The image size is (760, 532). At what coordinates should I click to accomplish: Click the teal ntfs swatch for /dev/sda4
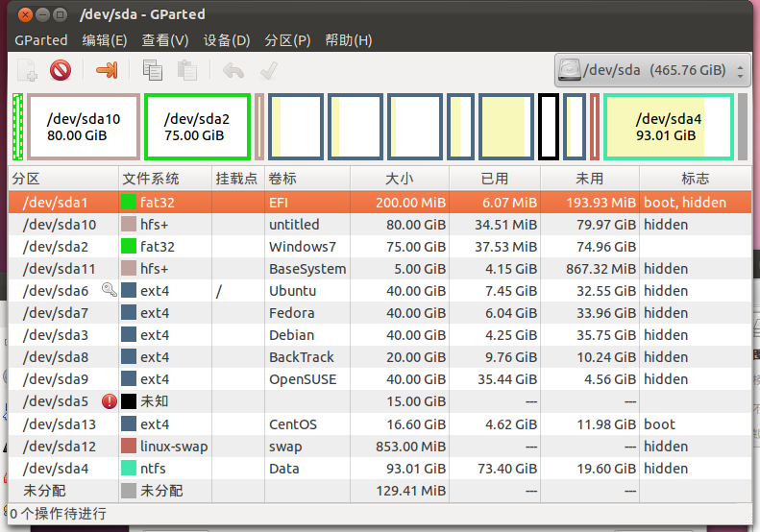[x=129, y=468]
